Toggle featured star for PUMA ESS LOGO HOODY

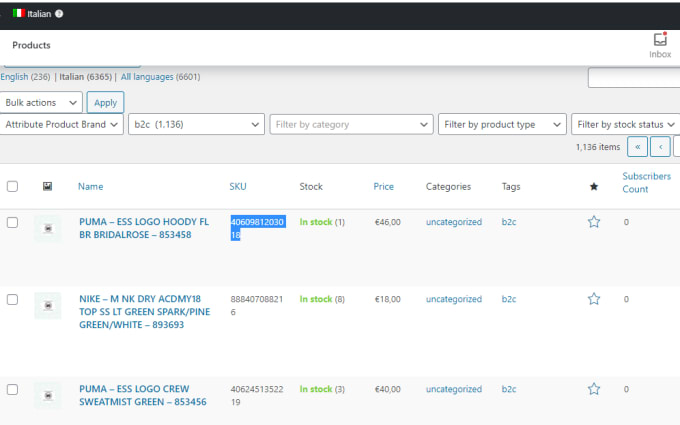point(594,222)
